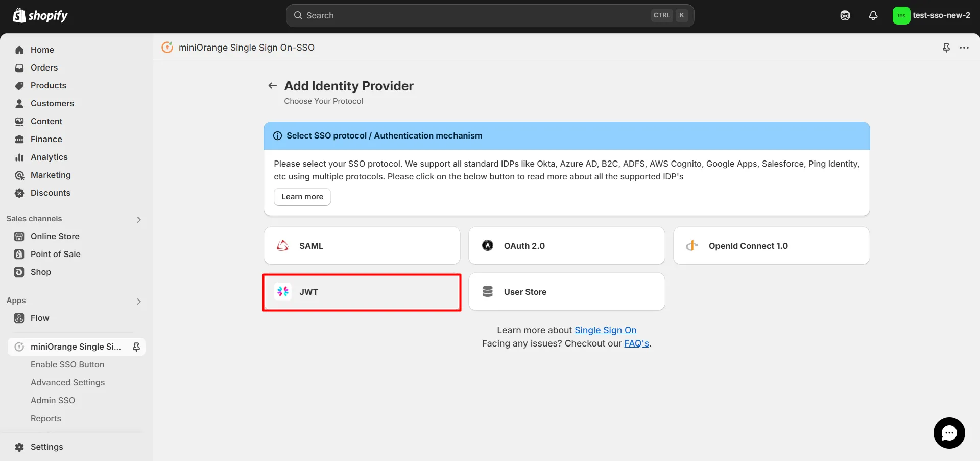Screen dimensions: 980x461
Task: Open the chat support bubble
Action: click(x=949, y=433)
